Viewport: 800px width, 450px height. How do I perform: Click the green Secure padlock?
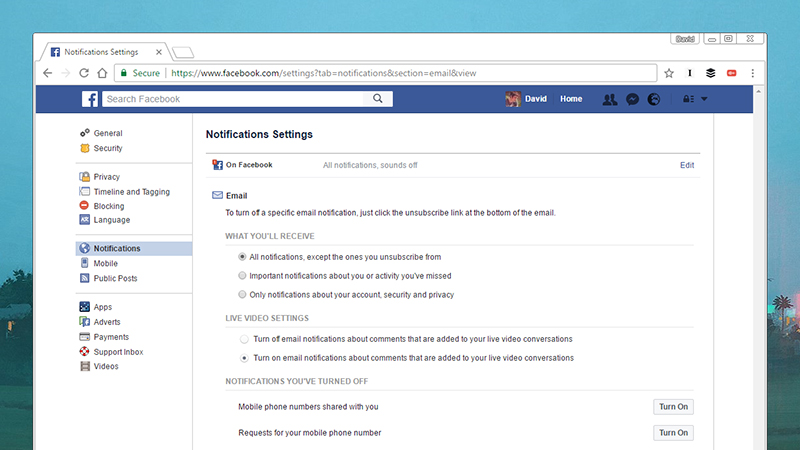(x=123, y=73)
